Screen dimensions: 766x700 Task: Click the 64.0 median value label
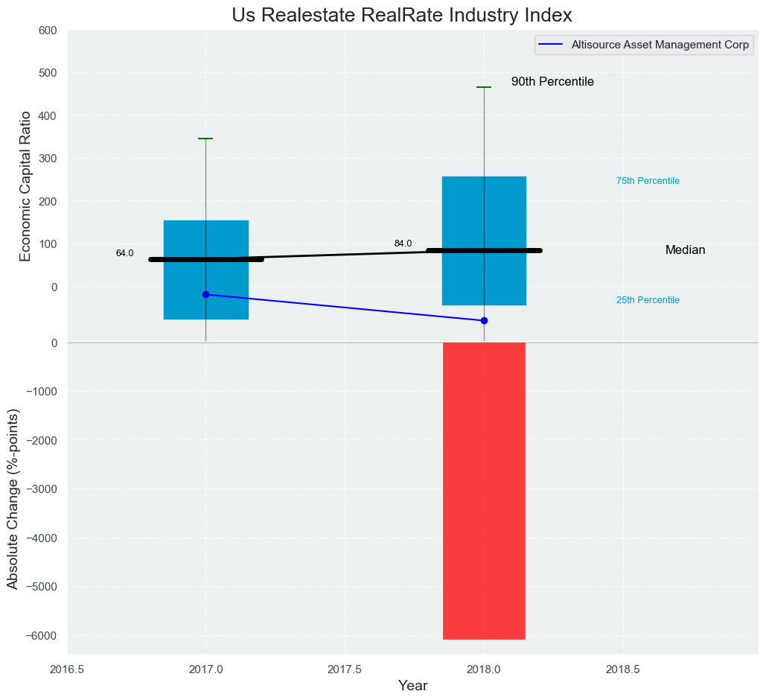[124, 253]
